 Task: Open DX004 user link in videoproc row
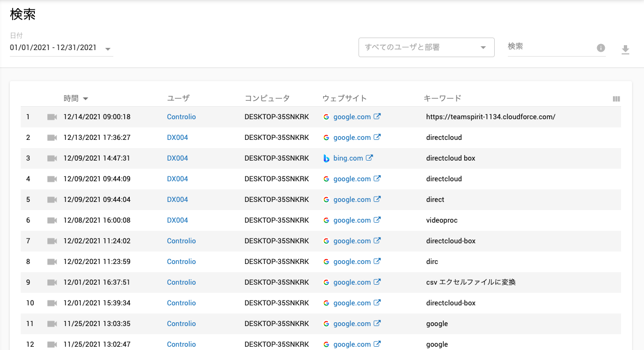(x=178, y=220)
